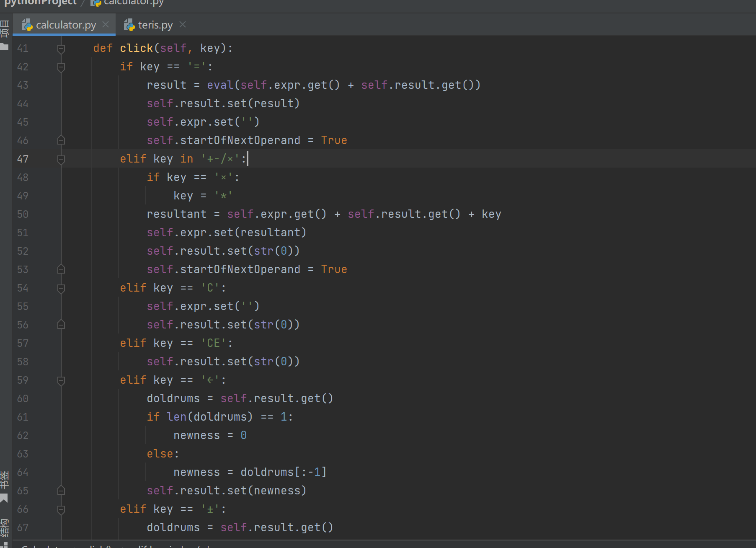
Task: Click line number 41 in the gutter
Action: coord(23,48)
